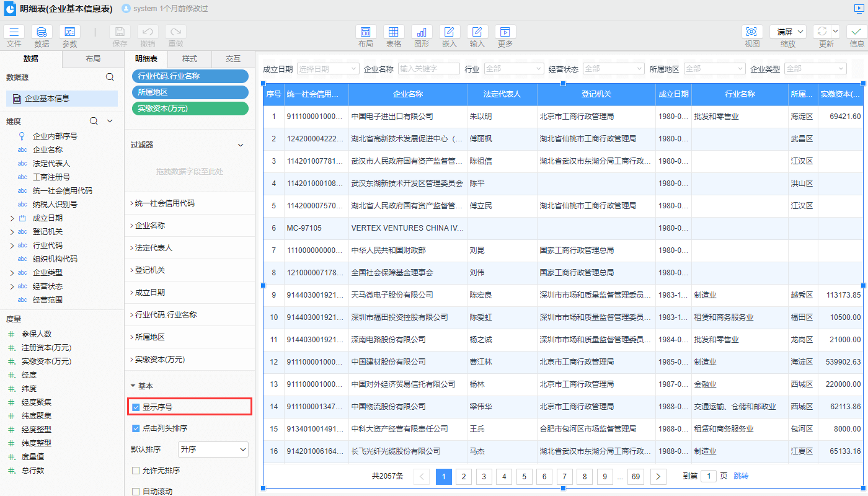Viewport: 868px width, 496px height.
Task: Expand the 成立日期 dimension tree node
Action: coord(12,218)
